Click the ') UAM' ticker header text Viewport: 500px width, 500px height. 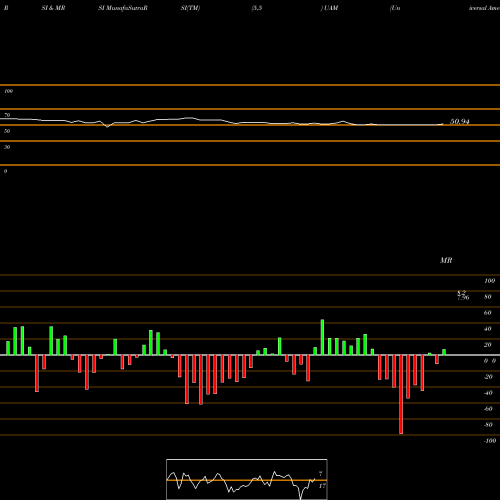[329, 8]
